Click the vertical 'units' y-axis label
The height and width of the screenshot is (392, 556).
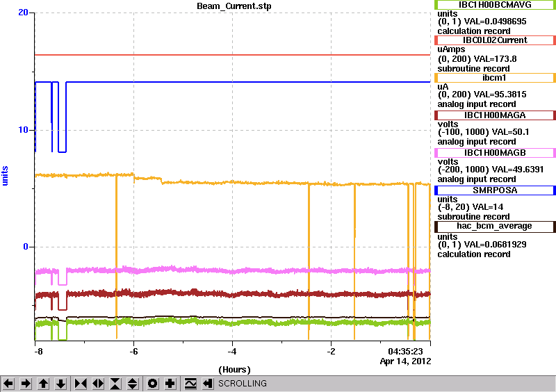pos(5,176)
